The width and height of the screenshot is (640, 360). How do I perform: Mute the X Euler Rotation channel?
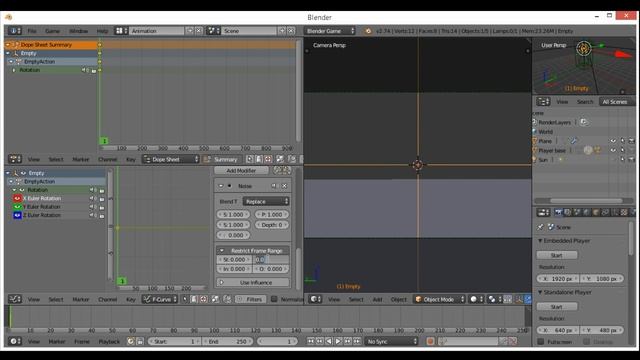click(x=93, y=198)
